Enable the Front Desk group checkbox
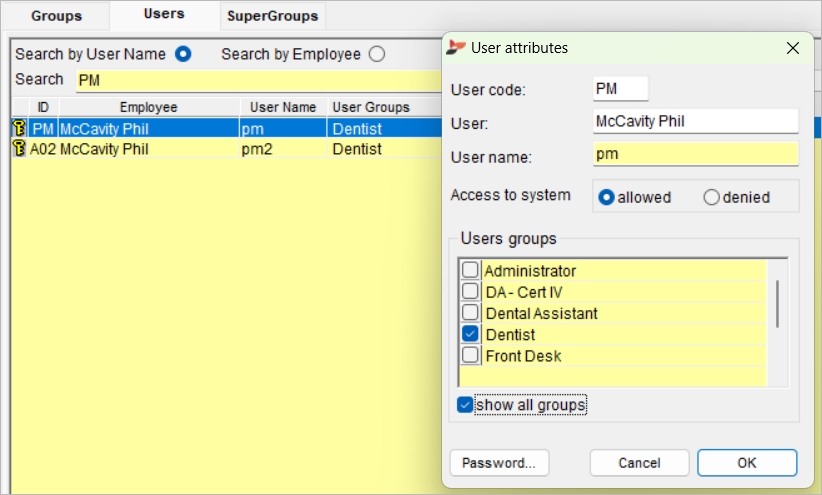This screenshot has height=495, width=822. pyautogui.click(x=470, y=355)
